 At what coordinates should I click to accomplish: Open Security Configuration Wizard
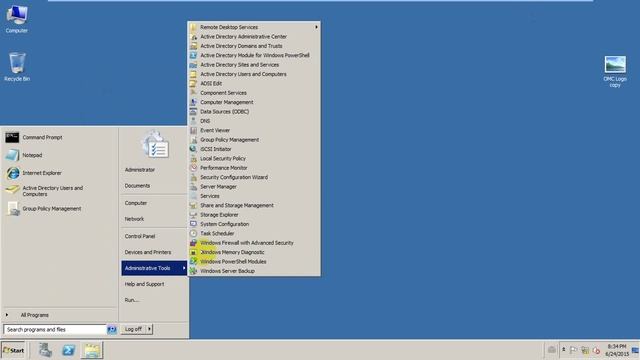pyautogui.click(x=254, y=177)
